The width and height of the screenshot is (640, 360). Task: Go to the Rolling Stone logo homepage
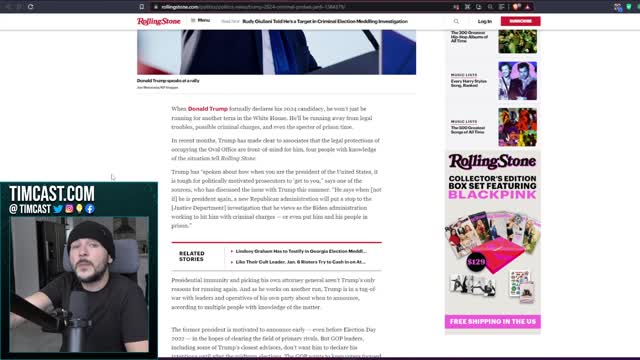click(x=158, y=21)
